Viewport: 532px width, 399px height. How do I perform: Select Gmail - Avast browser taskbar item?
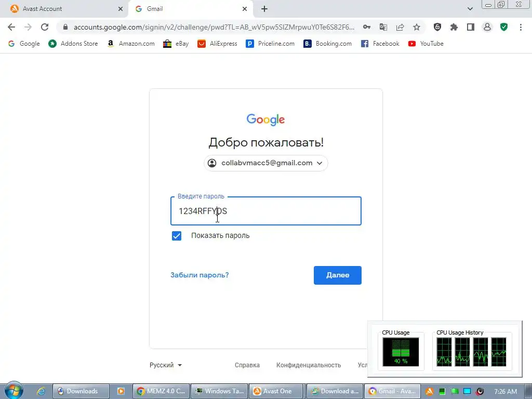[x=393, y=391]
